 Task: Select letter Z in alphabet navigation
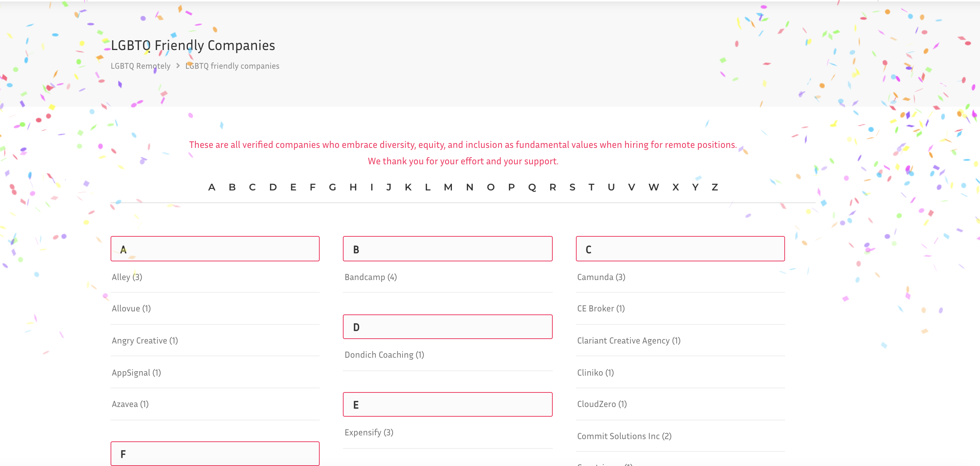pos(714,187)
